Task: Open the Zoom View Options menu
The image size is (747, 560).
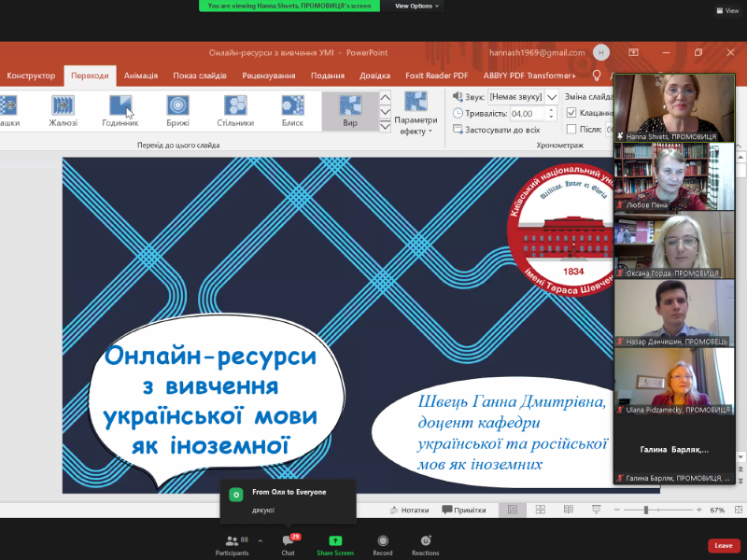Action: (416, 6)
